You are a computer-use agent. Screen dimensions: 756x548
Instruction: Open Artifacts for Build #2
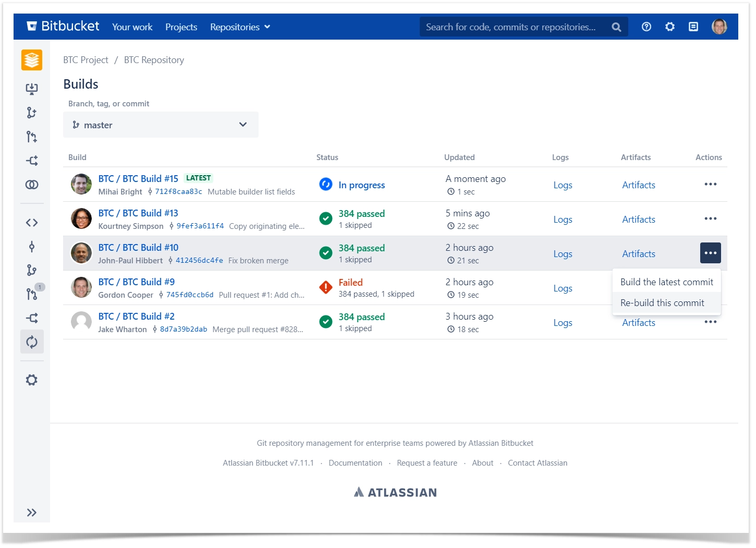point(639,323)
